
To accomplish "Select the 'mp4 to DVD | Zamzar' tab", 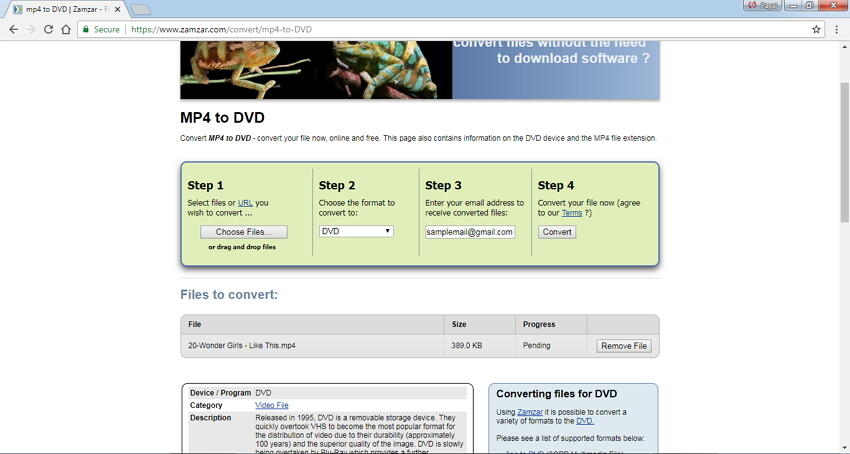I will point(65,9).
